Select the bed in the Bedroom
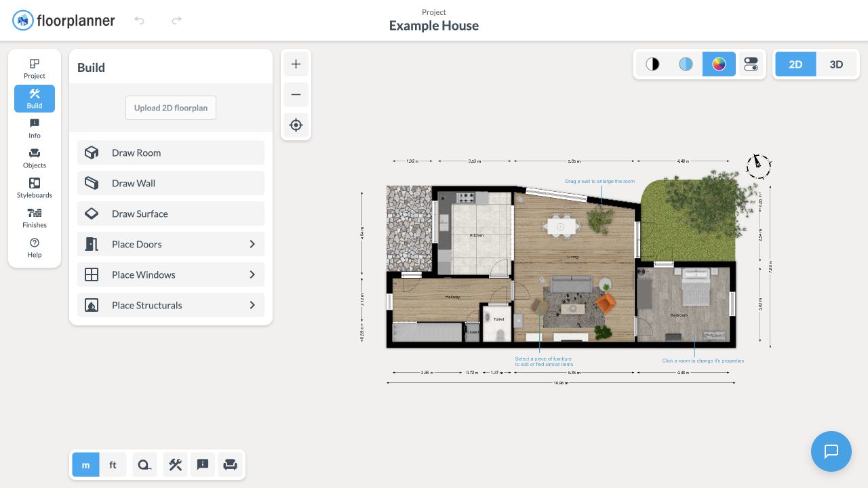The height and width of the screenshot is (488, 868). (697, 287)
